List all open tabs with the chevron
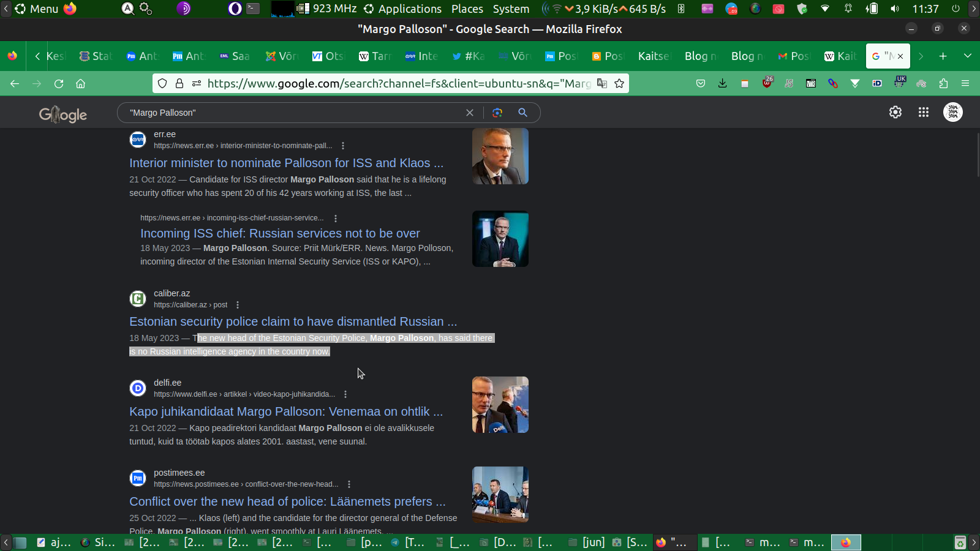 tap(968, 56)
